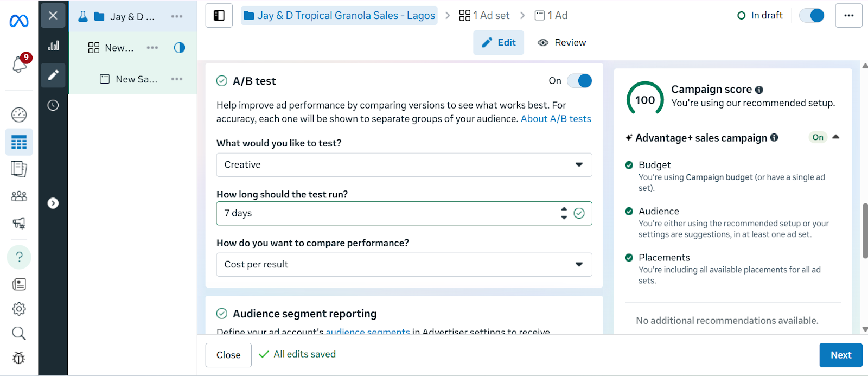
Task: Click the flask test icon beside campaign
Action: point(83,16)
